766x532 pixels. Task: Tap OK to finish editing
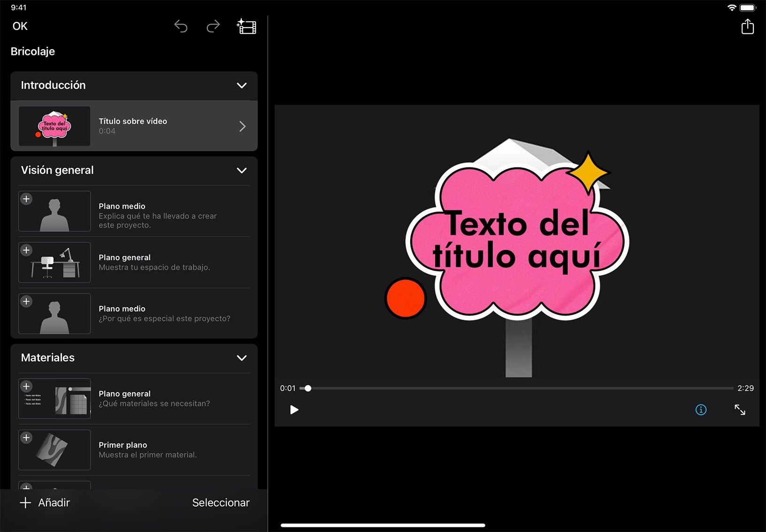[20, 26]
